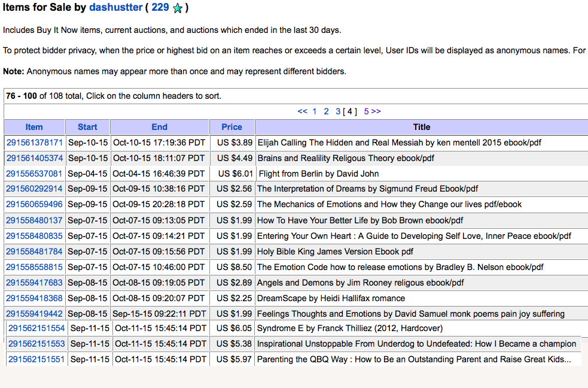Select title Inspirational Unstoppable From Underdog to Undefeated

pyautogui.click(x=417, y=344)
